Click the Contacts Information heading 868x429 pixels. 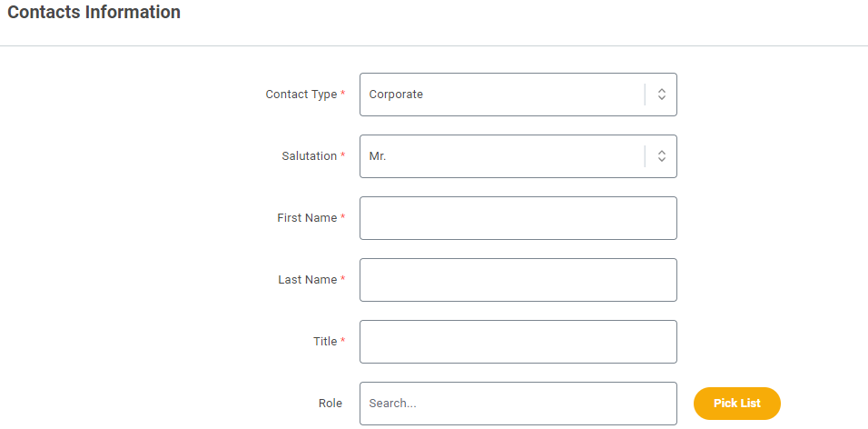tap(94, 12)
